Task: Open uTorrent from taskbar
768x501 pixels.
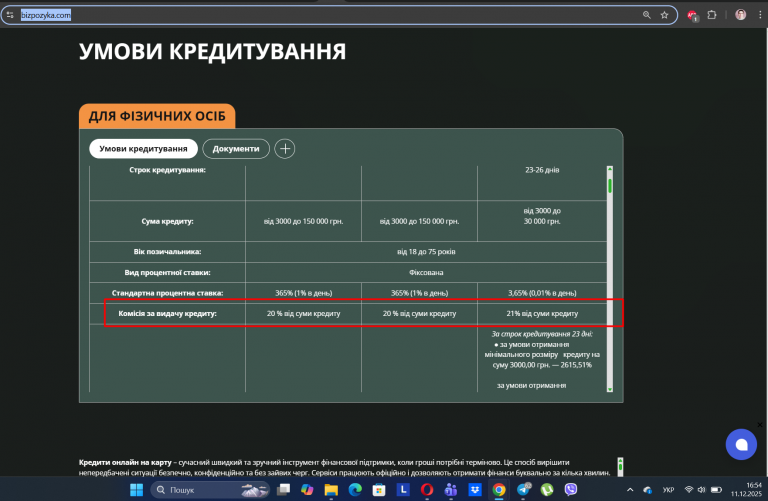Action: [547, 490]
